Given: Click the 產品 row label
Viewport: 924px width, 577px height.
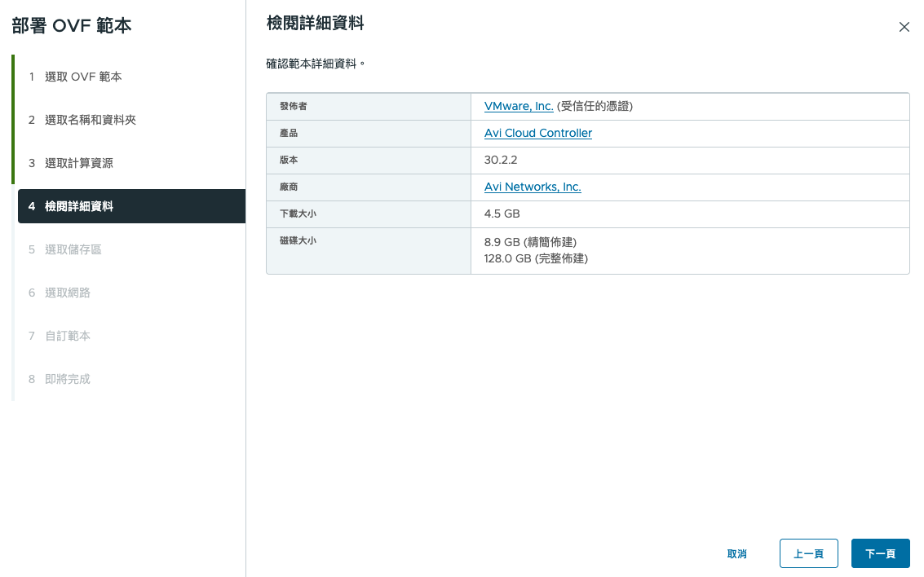Looking at the screenshot, I should pos(289,133).
